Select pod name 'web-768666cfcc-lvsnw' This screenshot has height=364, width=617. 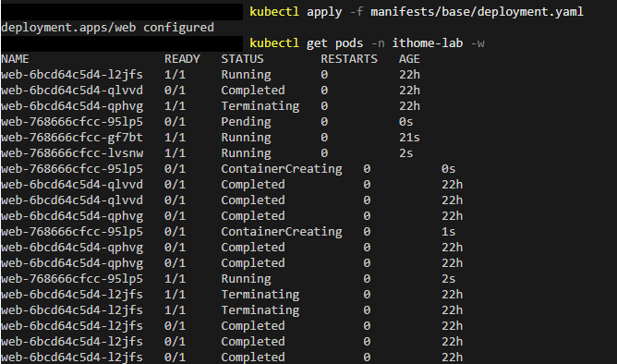pos(72,153)
